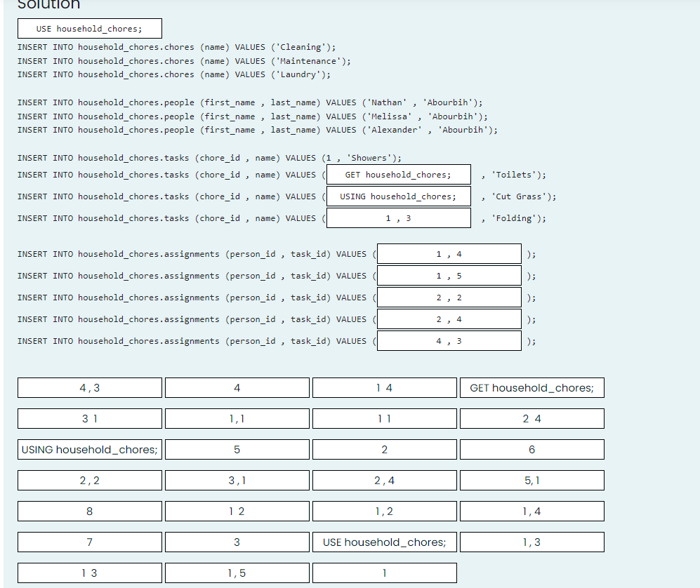The height and width of the screenshot is (588, 700).
Task: Choose the '2 , 2' tile in the answer bank
Action: 90,480
